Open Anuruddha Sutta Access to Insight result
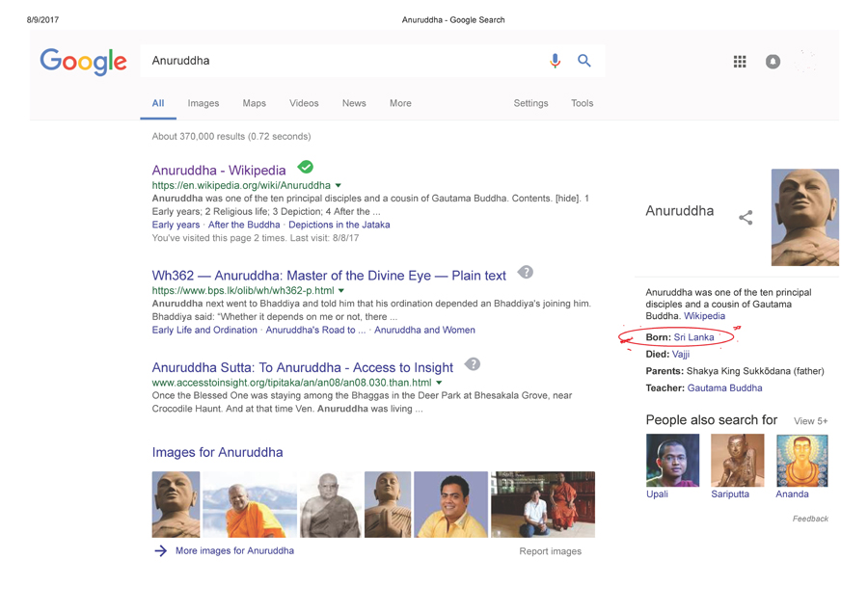Screen dimensions: 868x613 (302, 367)
